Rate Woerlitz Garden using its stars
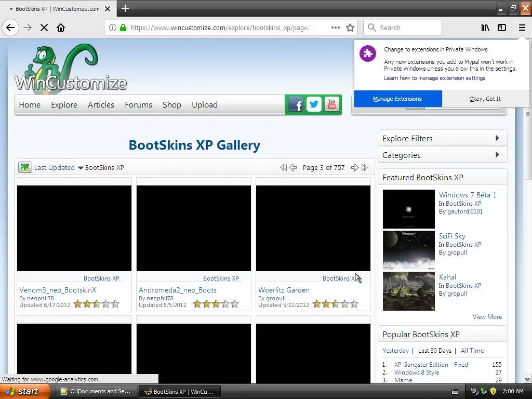Screen dimensions: 532x399 335,304
